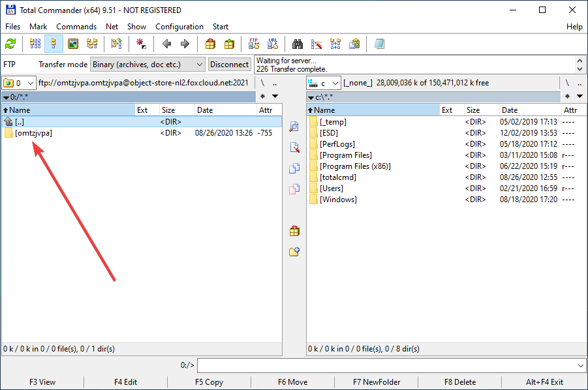Viewport: 588px width, 390px height.
Task: Switch to thumbnail view toolbar icon
Action: tap(73, 44)
